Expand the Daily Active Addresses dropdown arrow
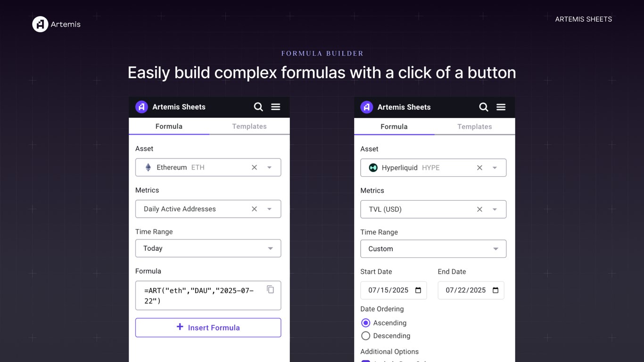 270,209
